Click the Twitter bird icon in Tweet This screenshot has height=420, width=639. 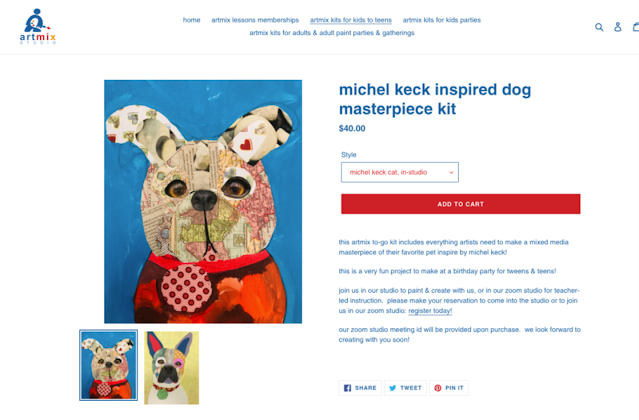[x=392, y=388]
